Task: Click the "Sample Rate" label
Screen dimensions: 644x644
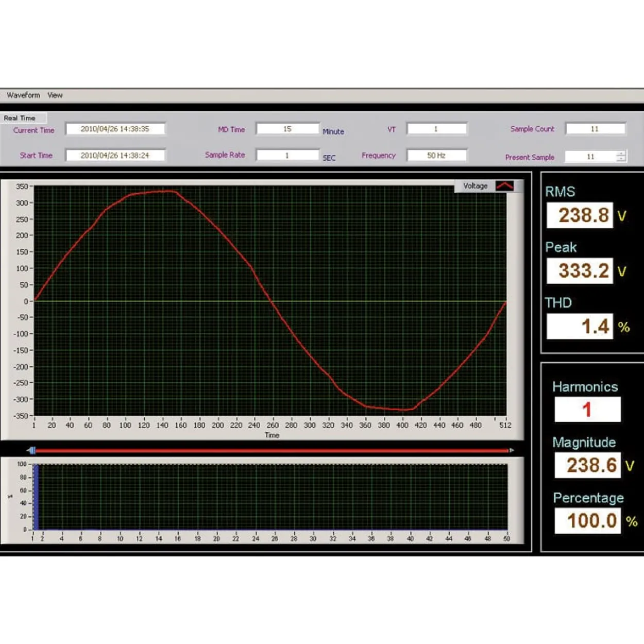Action: [x=225, y=155]
